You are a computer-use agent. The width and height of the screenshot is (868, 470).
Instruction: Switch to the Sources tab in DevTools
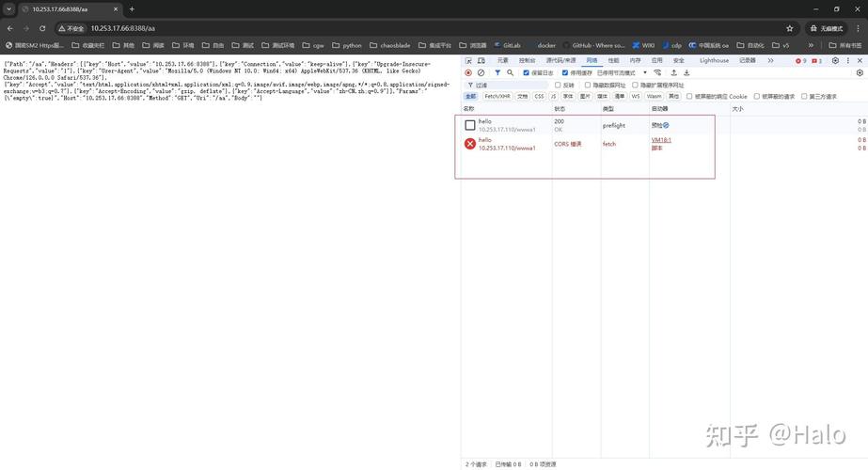coord(560,60)
